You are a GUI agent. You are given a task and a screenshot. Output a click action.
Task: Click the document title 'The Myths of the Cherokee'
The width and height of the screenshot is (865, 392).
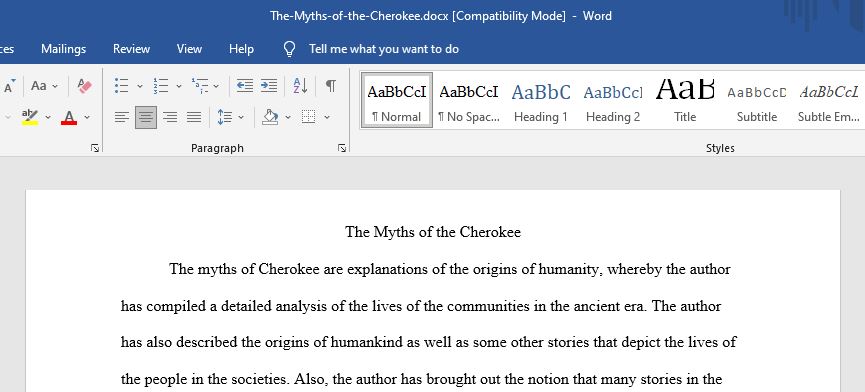click(433, 232)
